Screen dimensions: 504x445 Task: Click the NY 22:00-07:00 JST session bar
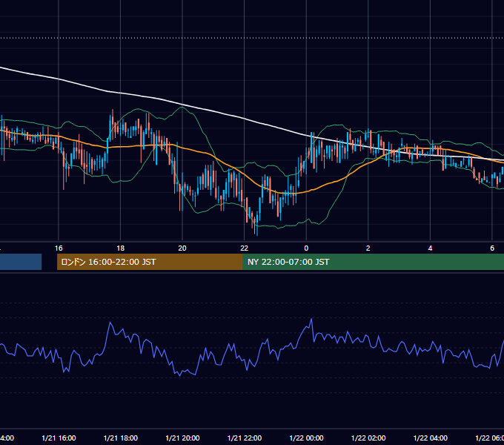(373, 262)
